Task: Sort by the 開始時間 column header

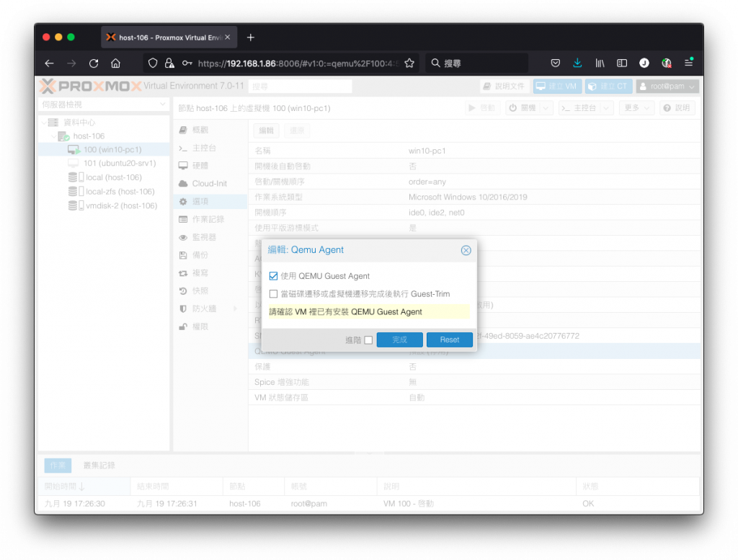Action: (84, 486)
